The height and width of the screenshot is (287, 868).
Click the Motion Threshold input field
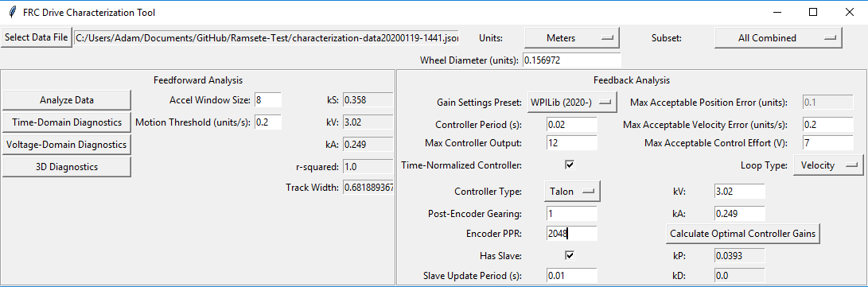[268, 122]
